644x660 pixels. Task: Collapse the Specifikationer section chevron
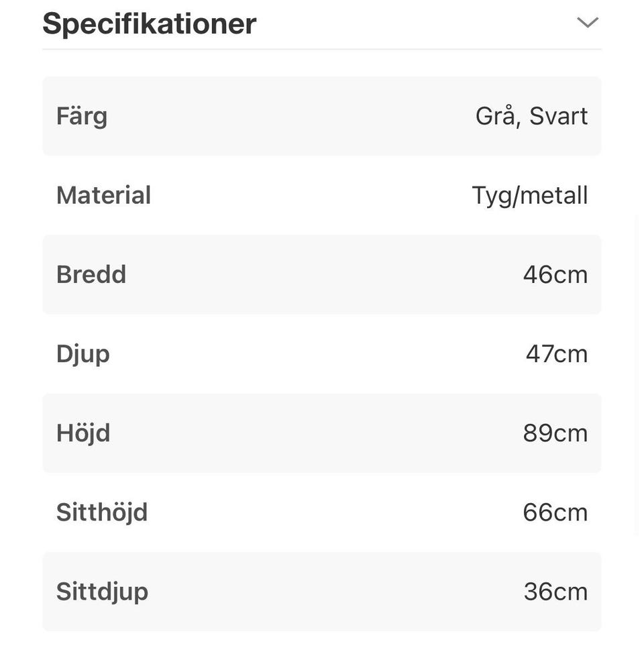(587, 23)
